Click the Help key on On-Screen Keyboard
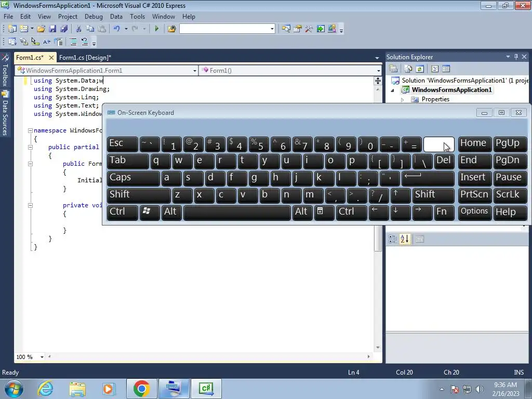This screenshot has height=399, width=532. coord(510,212)
